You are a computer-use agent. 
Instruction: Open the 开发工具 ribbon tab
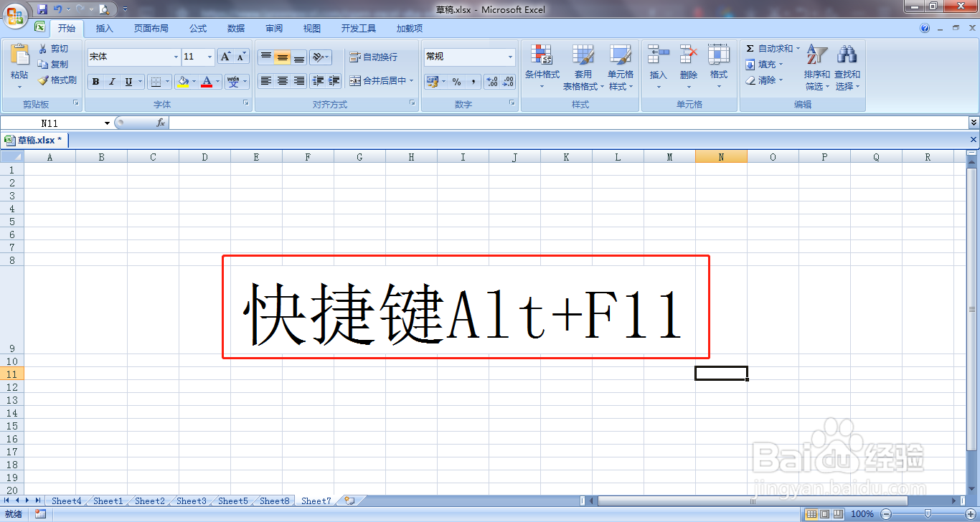coord(360,29)
